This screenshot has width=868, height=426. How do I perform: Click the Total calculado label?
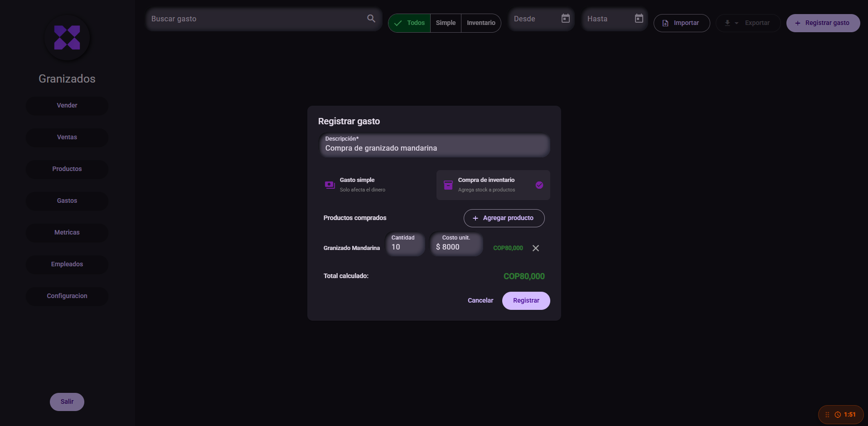tap(346, 276)
